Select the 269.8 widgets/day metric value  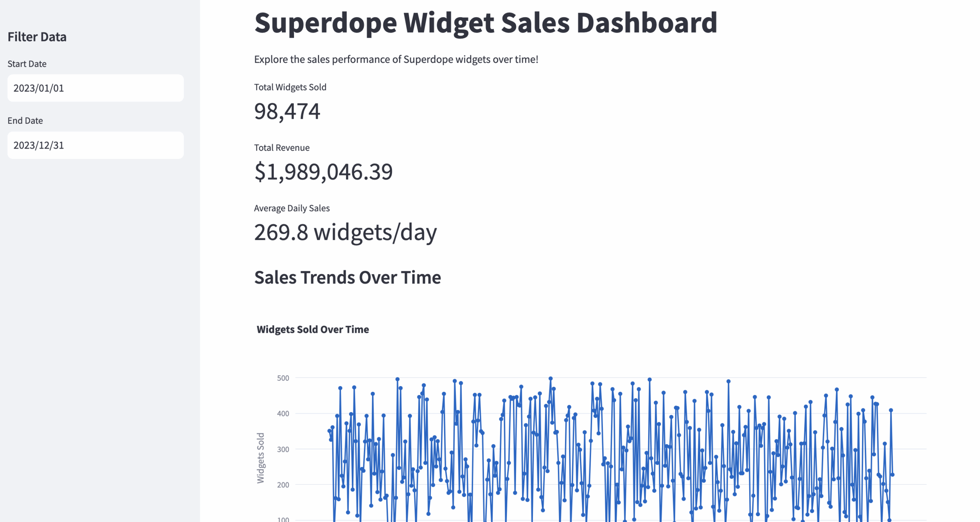(x=345, y=232)
